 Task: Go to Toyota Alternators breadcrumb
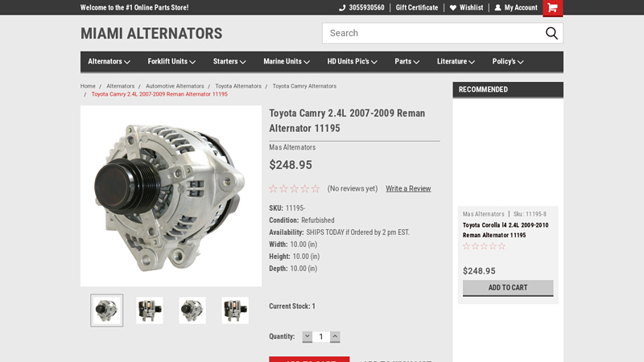(x=238, y=86)
